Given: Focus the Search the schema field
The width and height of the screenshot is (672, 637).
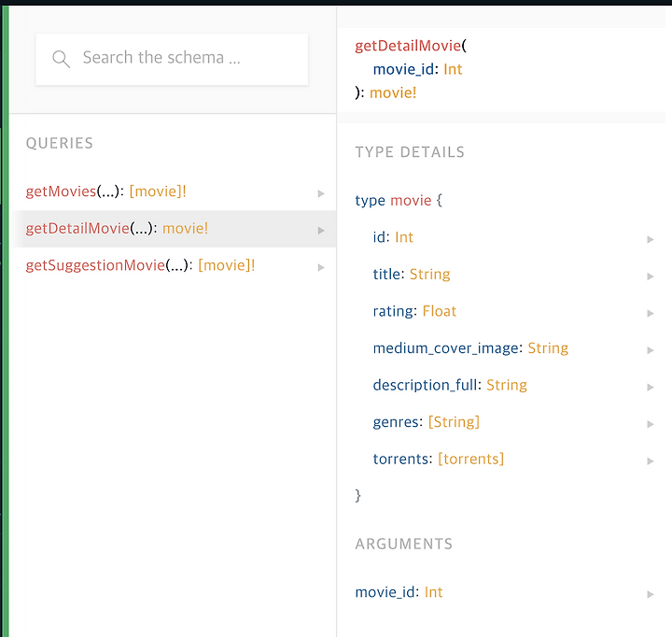Looking at the screenshot, I should coord(172,59).
